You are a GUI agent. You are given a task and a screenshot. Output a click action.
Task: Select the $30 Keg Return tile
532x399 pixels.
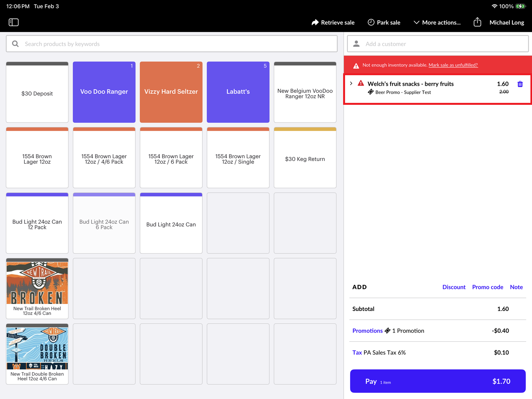(305, 158)
